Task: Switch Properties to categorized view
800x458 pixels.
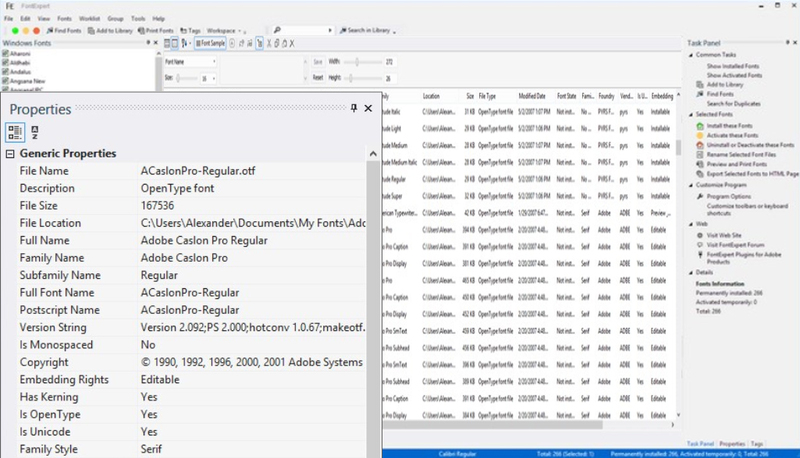Action: click(16, 131)
